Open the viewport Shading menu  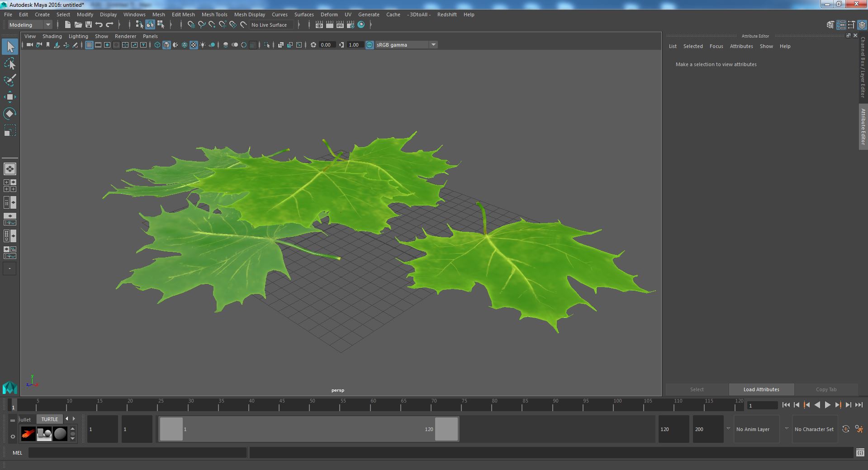[52, 36]
